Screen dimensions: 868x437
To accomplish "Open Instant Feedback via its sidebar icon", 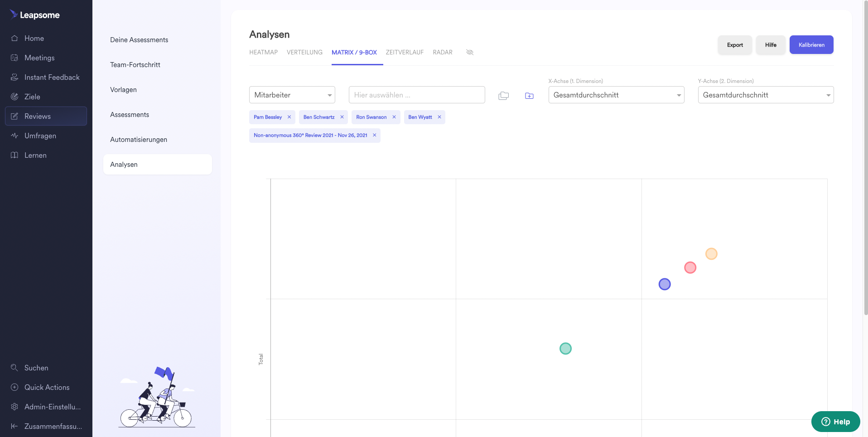I will point(14,77).
